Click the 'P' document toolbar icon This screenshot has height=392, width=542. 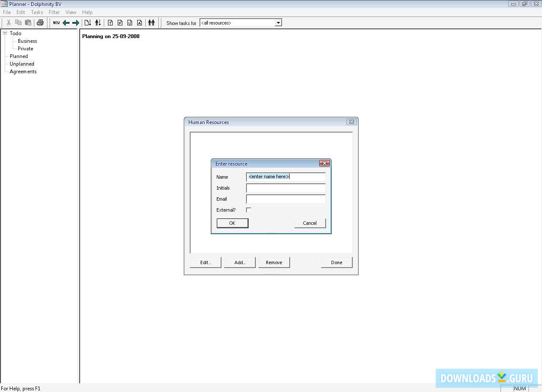120,23
